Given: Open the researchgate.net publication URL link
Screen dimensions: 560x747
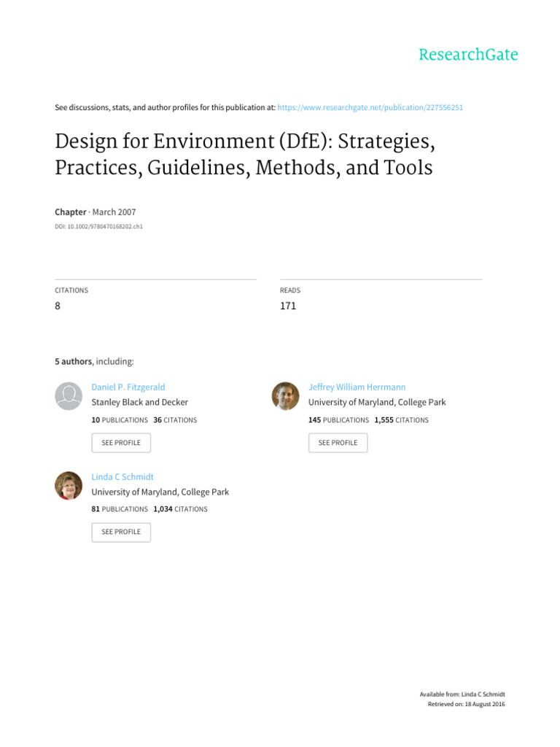Looking at the screenshot, I should pyautogui.click(x=370, y=108).
